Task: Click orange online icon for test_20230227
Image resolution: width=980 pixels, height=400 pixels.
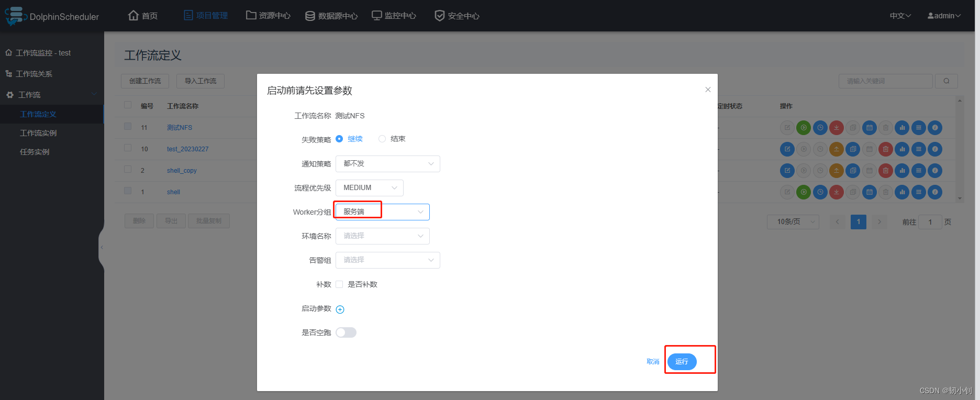Action: click(x=837, y=149)
